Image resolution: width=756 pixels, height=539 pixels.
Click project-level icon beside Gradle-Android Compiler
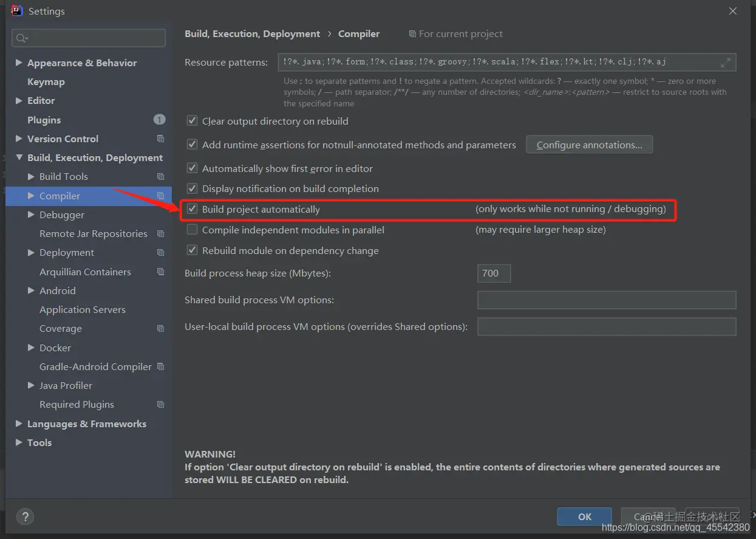160,366
